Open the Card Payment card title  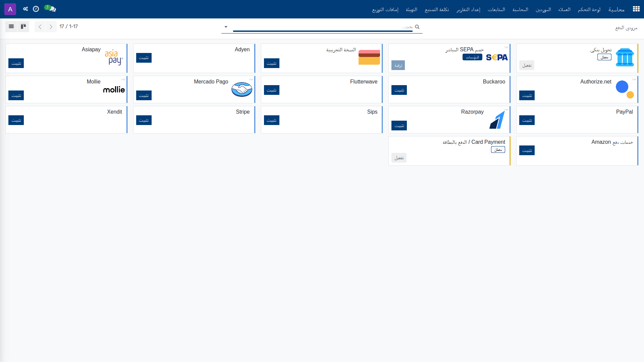[x=474, y=142]
